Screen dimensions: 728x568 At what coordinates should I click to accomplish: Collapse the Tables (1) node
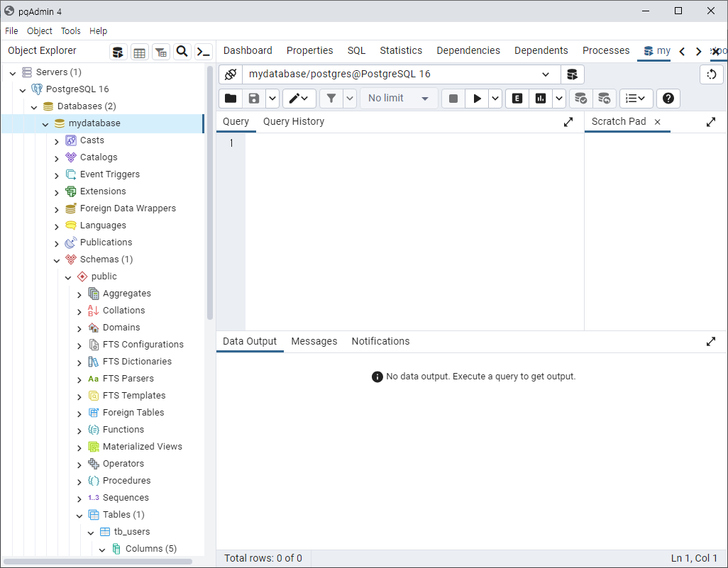[79, 516]
